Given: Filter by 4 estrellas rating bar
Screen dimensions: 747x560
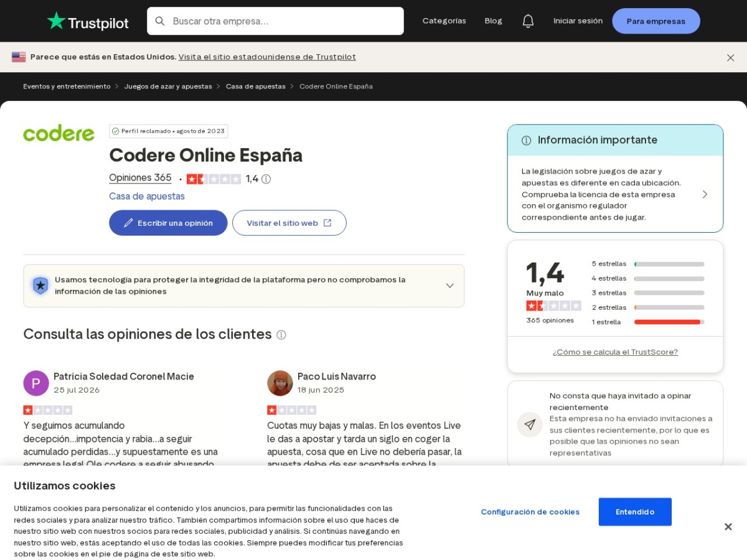Looking at the screenshot, I should click(x=648, y=278).
